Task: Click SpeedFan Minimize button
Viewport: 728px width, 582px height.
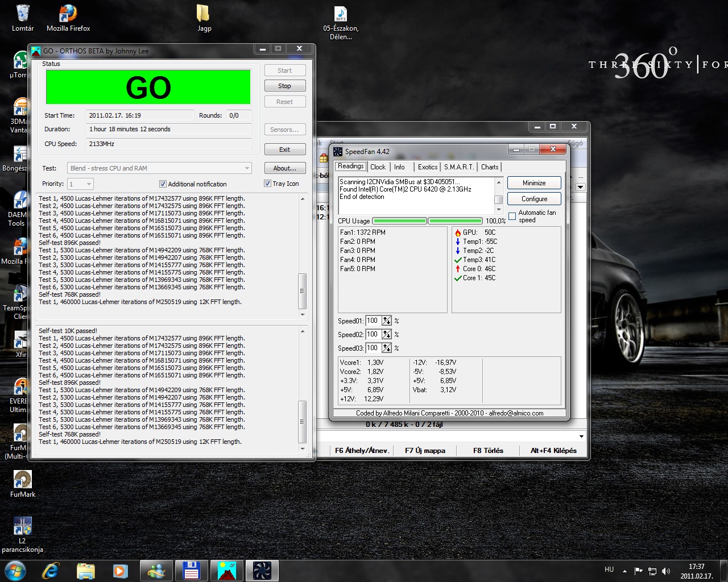Action: 534,183
